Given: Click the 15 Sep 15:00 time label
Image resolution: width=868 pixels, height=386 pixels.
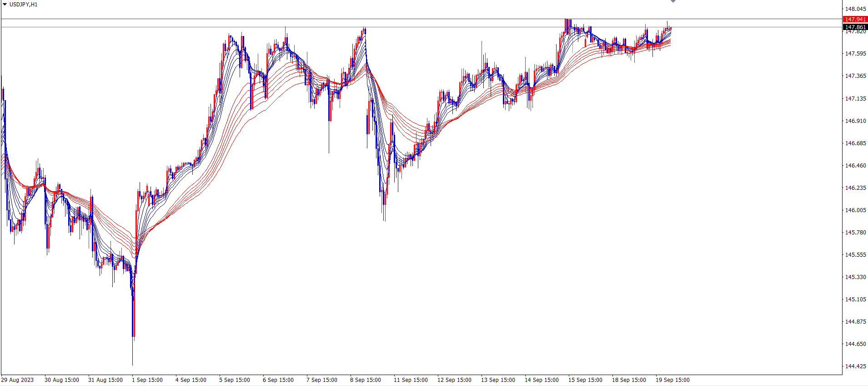Looking at the screenshot, I should coord(585,380).
